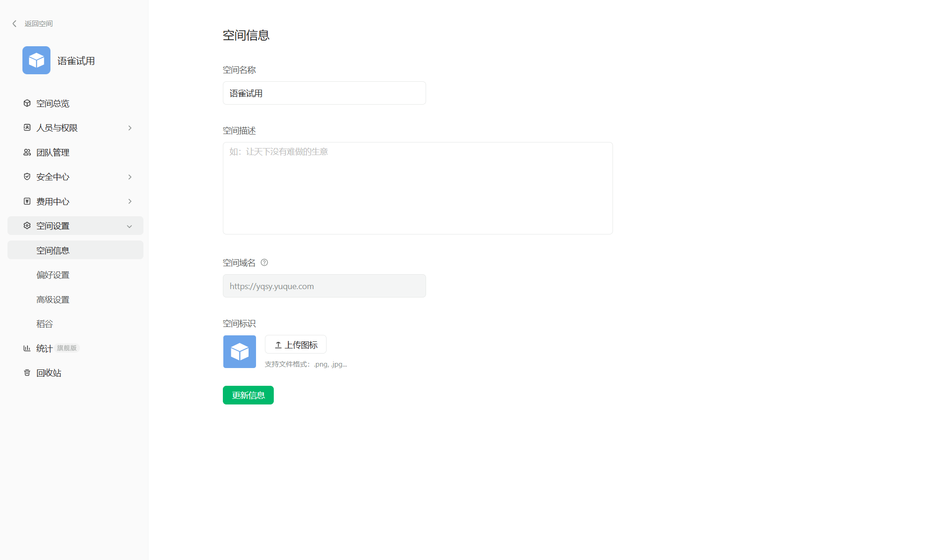Click the yen icon for 费用中心
This screenshot has width=926, height=560.
point(27,201)
